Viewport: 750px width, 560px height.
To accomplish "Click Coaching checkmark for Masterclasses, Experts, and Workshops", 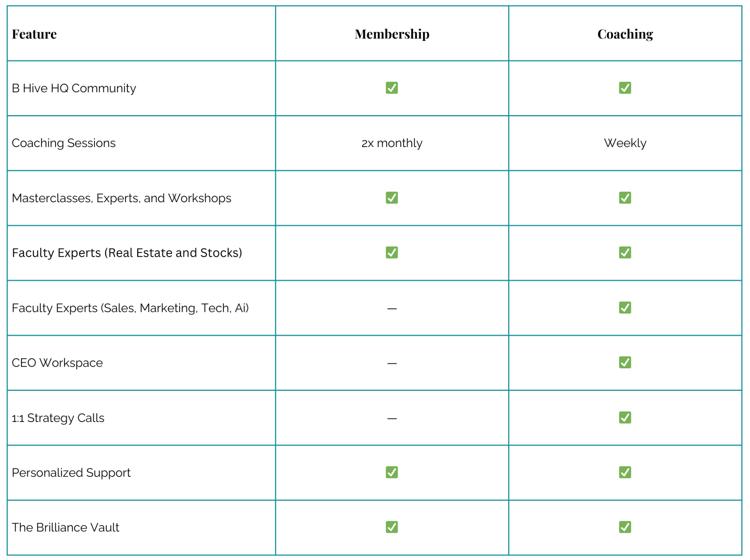I will [625, 198].
